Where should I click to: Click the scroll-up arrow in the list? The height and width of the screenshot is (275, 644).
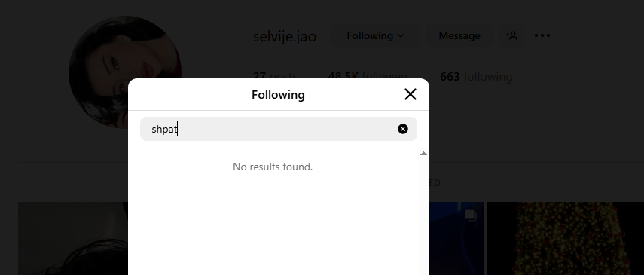click(423, 154)
